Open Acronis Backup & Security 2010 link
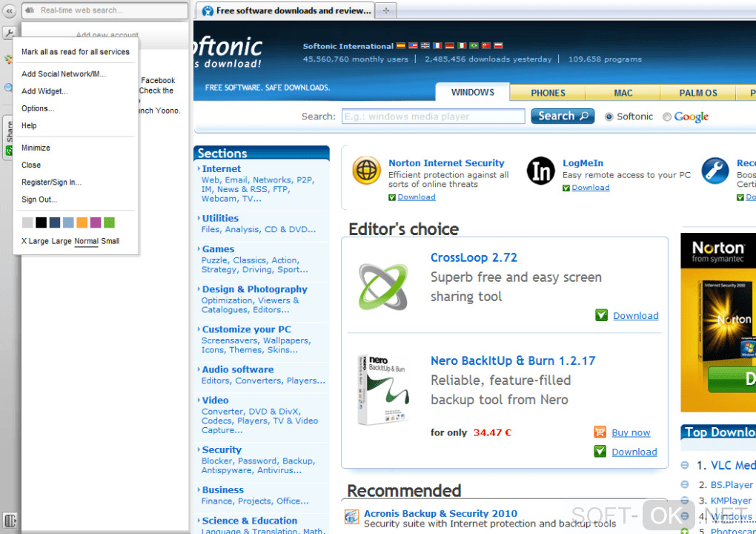Viewport: 756px width, 534px height. [x=440, y=513]
